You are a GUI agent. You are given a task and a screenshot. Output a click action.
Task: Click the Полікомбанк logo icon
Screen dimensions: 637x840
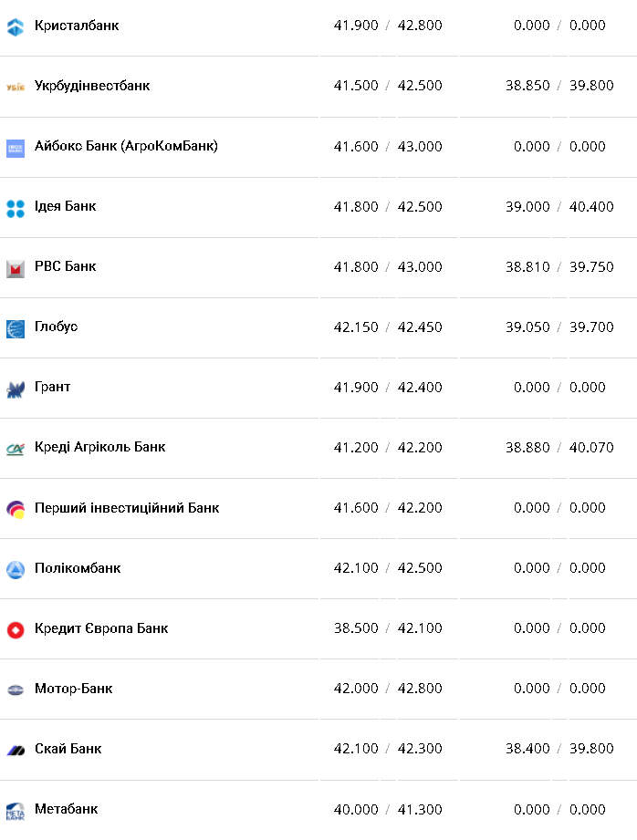[15, 569]
